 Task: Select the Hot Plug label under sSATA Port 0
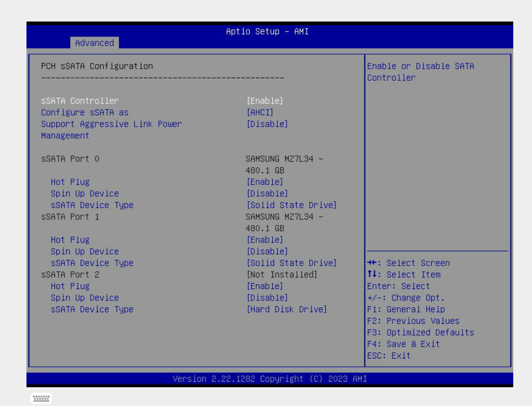[70, 182]
